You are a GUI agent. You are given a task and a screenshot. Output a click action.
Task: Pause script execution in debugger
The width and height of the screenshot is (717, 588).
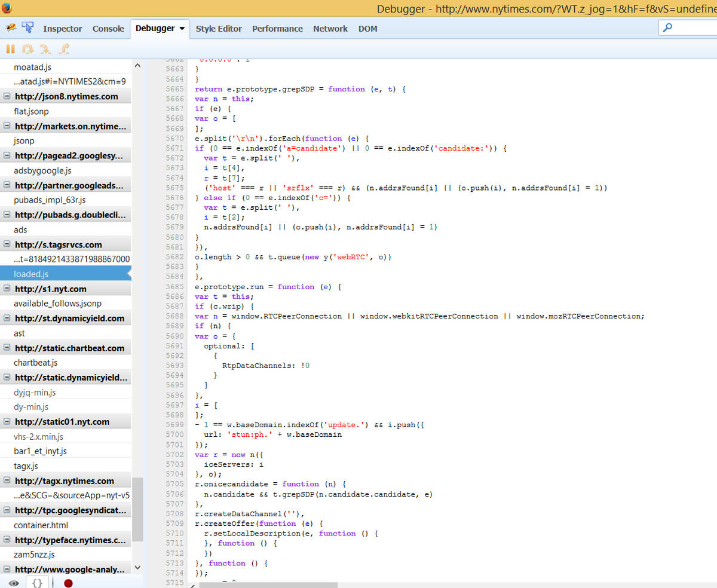coord(10,48)
